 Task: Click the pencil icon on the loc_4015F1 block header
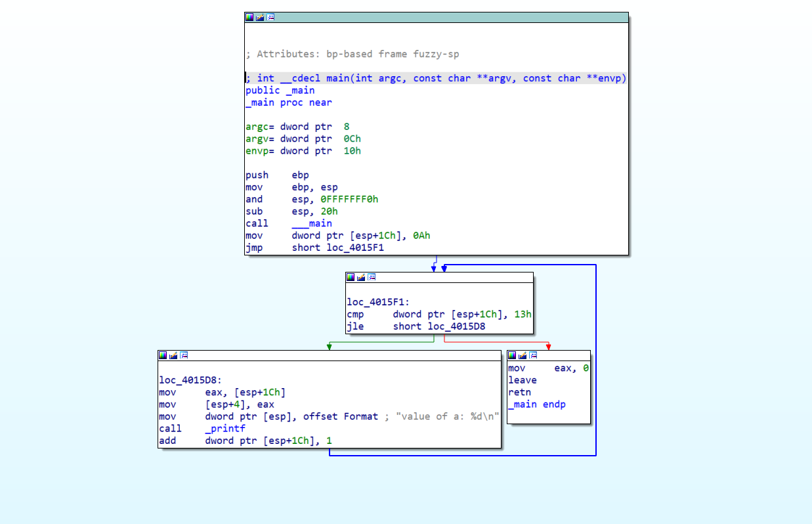point(361,276)
